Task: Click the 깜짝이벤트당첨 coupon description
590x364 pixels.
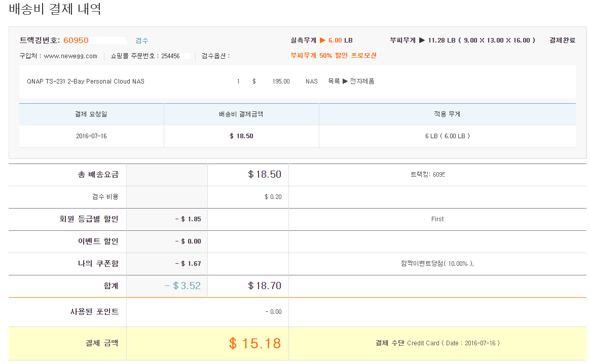Action: click(x=437, y=264)
